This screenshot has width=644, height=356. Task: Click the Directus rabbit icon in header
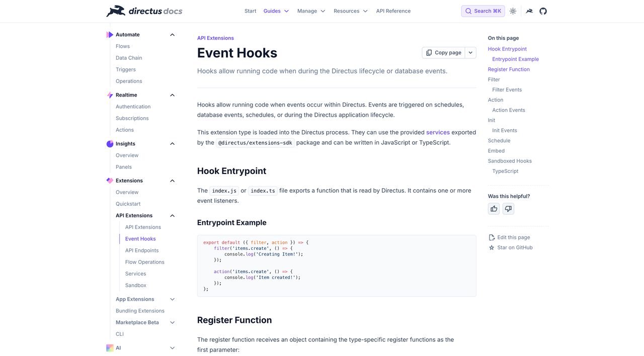click(x=529, y=11)
